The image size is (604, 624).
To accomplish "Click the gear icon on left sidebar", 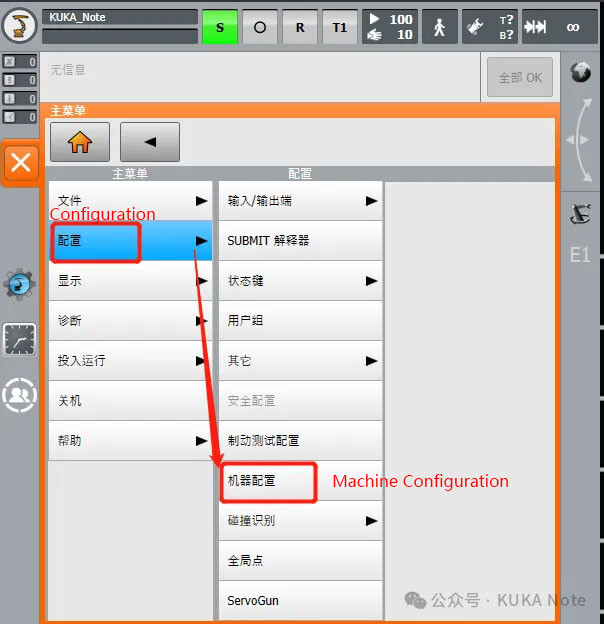I will point(19,284).
